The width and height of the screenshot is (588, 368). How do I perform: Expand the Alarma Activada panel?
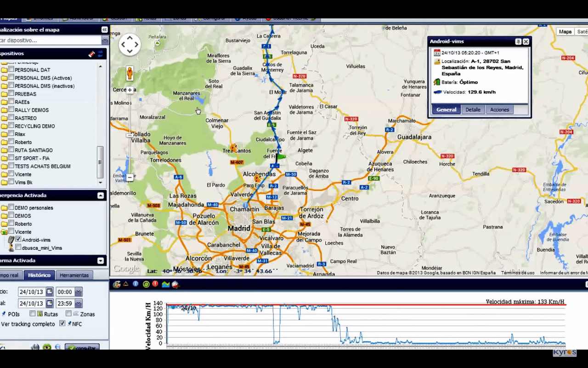101,260
